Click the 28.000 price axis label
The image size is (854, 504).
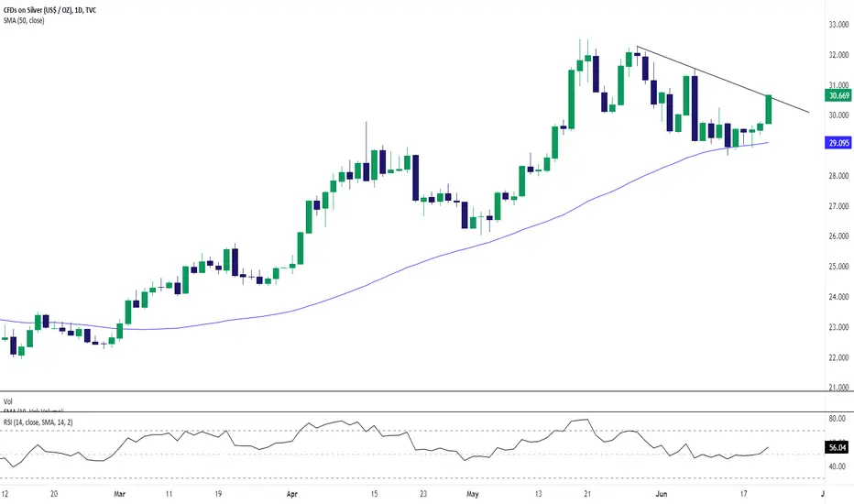(x=838, y=176)
